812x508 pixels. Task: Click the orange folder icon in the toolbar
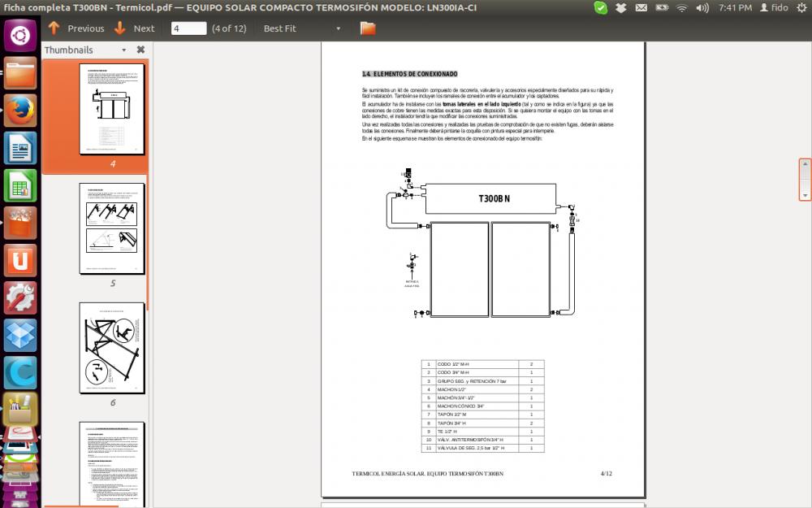[368, 28]
